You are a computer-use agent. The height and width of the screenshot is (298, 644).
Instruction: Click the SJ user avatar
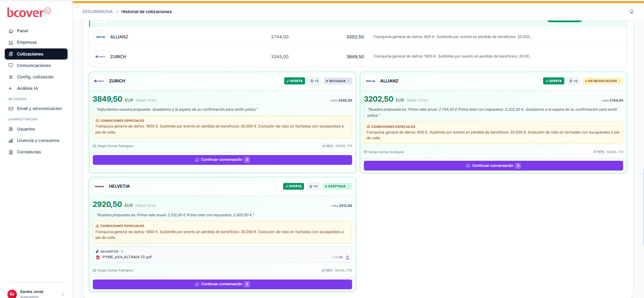coord(12,294)
